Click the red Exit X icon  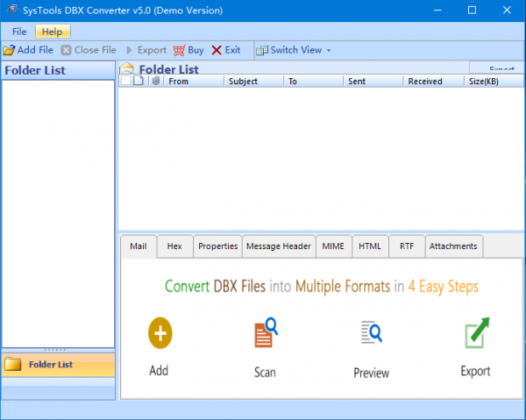[x=217, y=50]
